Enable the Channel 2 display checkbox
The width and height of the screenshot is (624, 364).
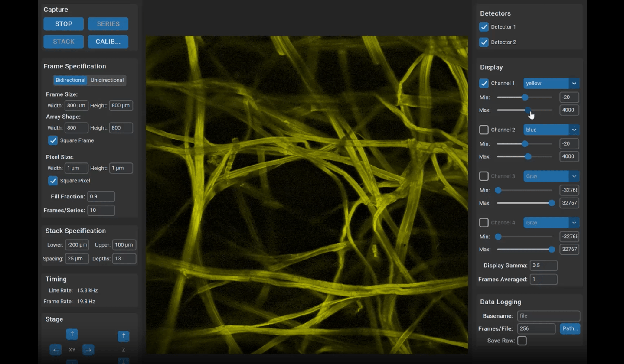484,130
